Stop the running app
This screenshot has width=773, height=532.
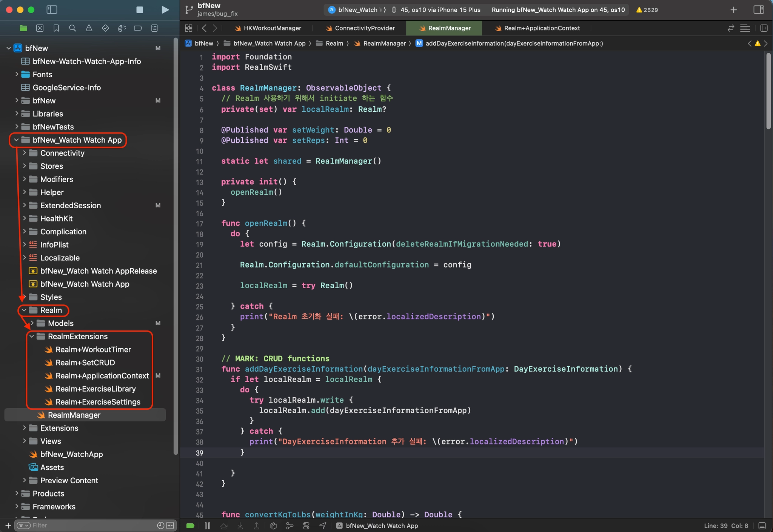(140, 10)
